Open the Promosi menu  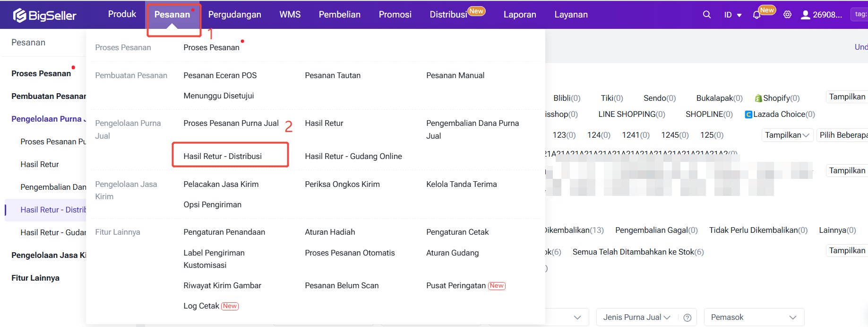click(395, 15)
